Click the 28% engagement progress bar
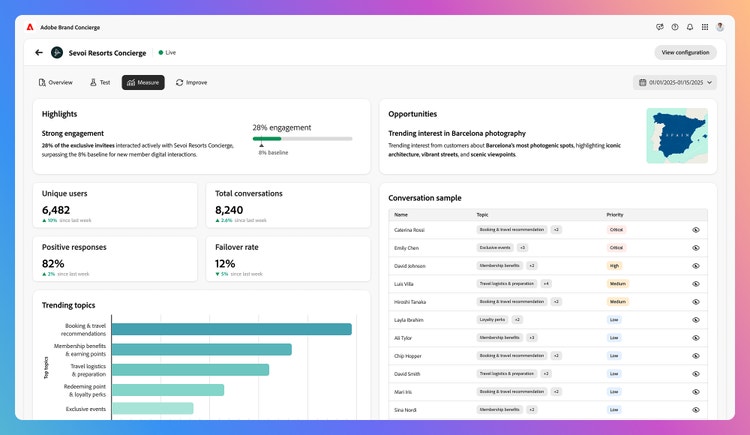Image resolution: width=750 pixels, height=435 pixels. 302,138
